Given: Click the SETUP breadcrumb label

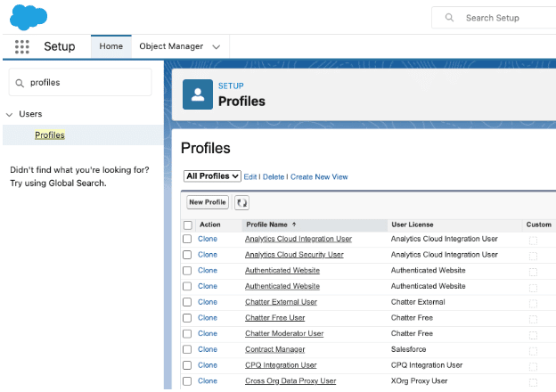Looking at the screenshot, I should pyautogui.click(x=231, y=86).
